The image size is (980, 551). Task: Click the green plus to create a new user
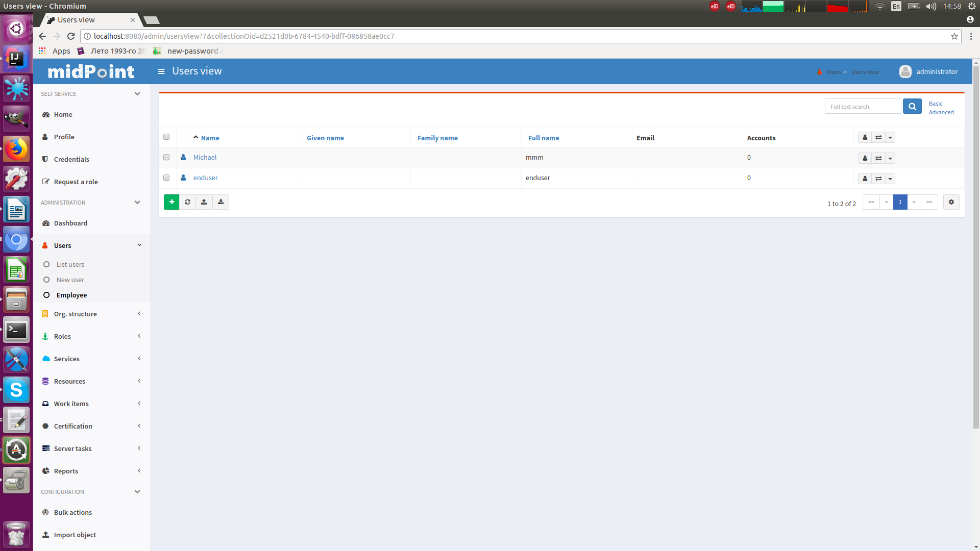171,202
